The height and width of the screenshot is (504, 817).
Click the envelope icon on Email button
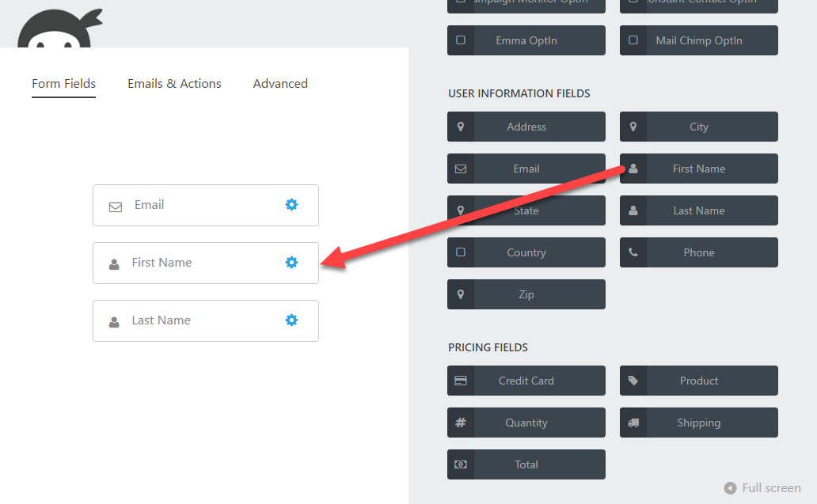point(461,169)
